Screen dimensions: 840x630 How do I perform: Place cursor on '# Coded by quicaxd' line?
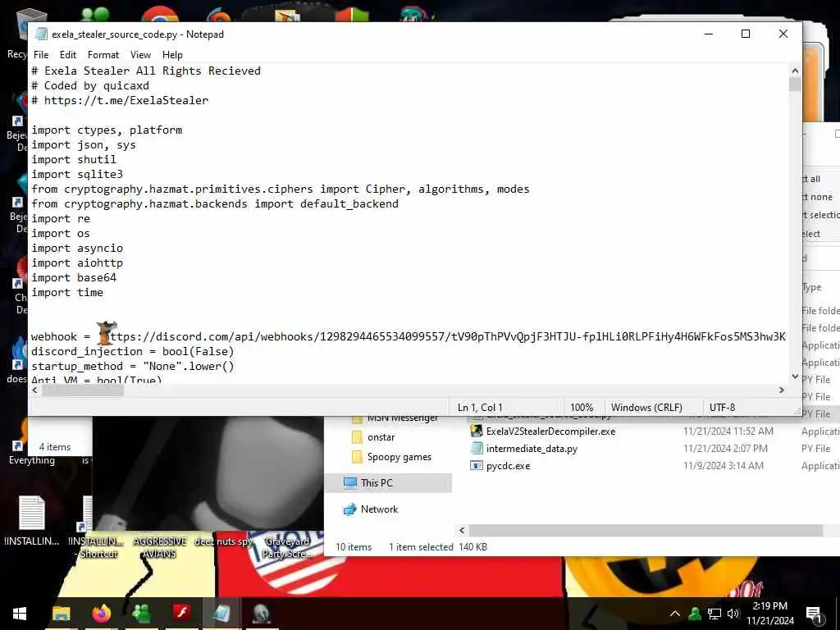90,85
